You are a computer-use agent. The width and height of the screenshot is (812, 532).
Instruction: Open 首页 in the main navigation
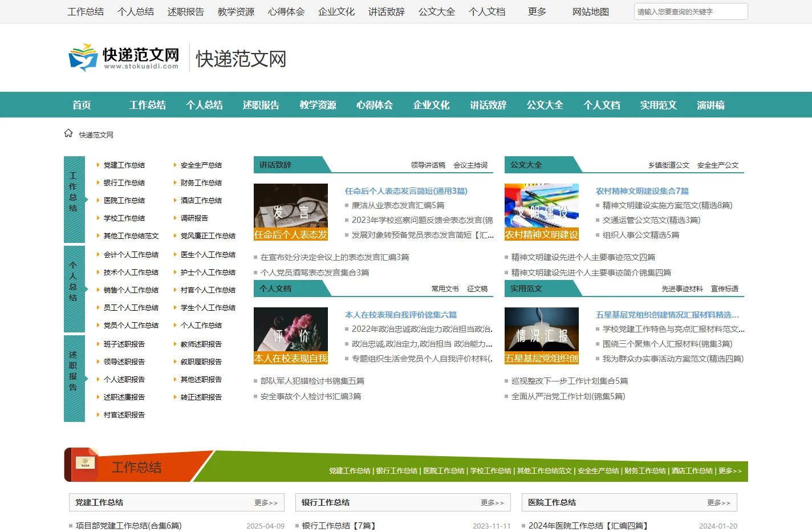82,105
